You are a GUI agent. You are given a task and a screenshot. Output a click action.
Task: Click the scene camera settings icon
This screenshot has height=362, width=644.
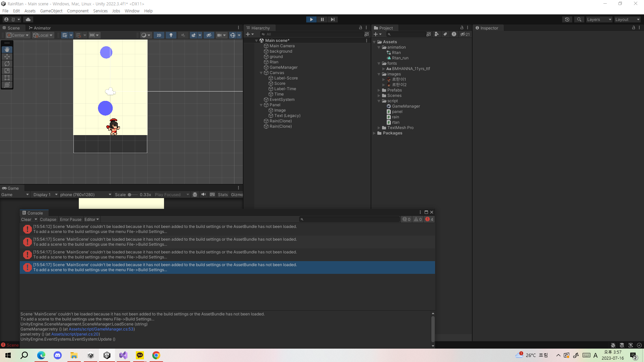pyautogui.click(x=219, y=35)
